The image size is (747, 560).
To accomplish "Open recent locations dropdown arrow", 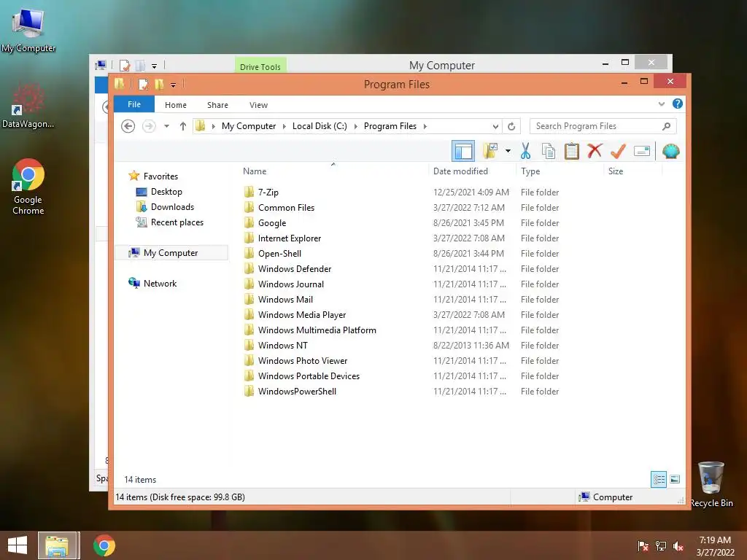I will tap(166, 126).
